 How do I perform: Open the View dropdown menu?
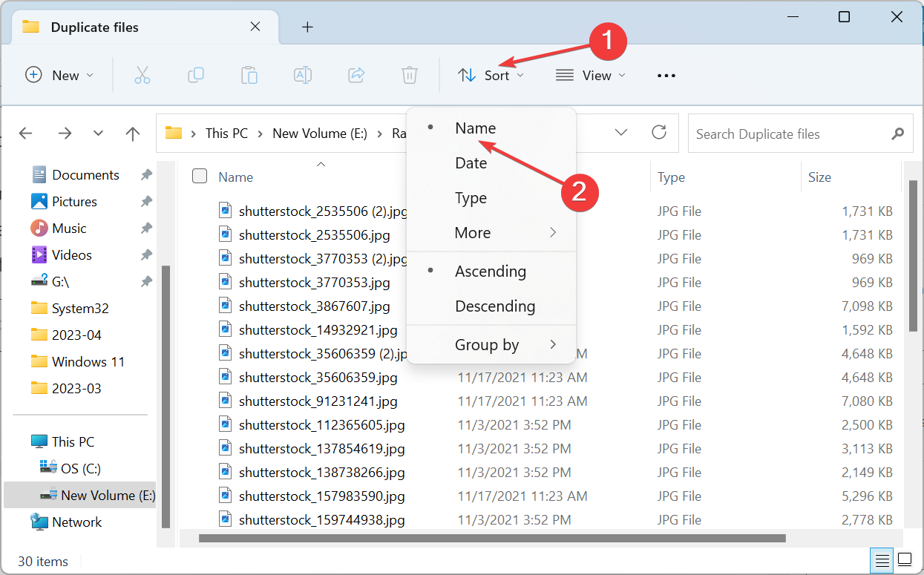tap(591, 76)
